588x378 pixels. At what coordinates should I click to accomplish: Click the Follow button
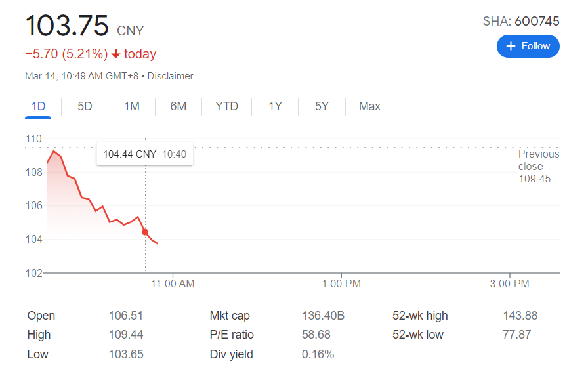[x=528, y=46]
